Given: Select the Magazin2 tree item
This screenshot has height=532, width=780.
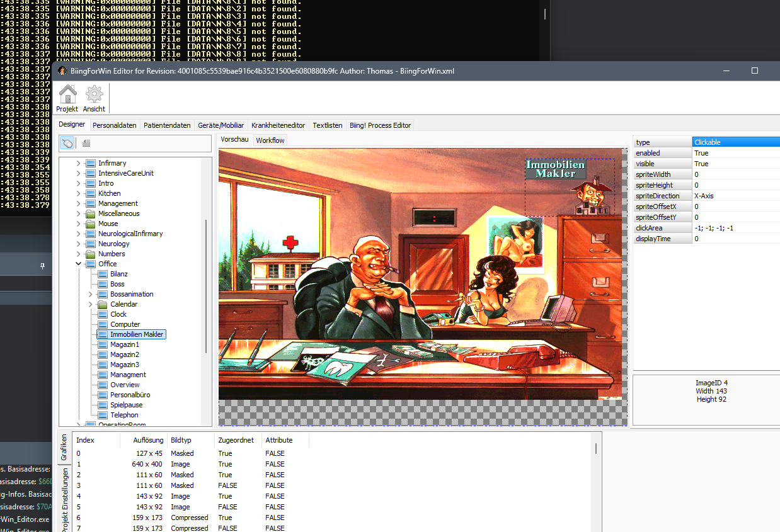Looking at the screenshot, I should click(125, 354).
